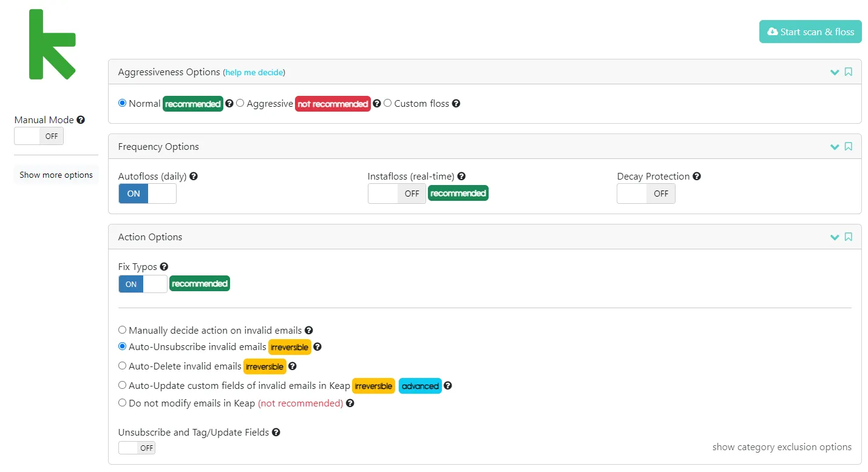The height and width of the screenshot is (472, 868).
Task: Select Manually decide action on invalid emails
Action: click(122, 330)
